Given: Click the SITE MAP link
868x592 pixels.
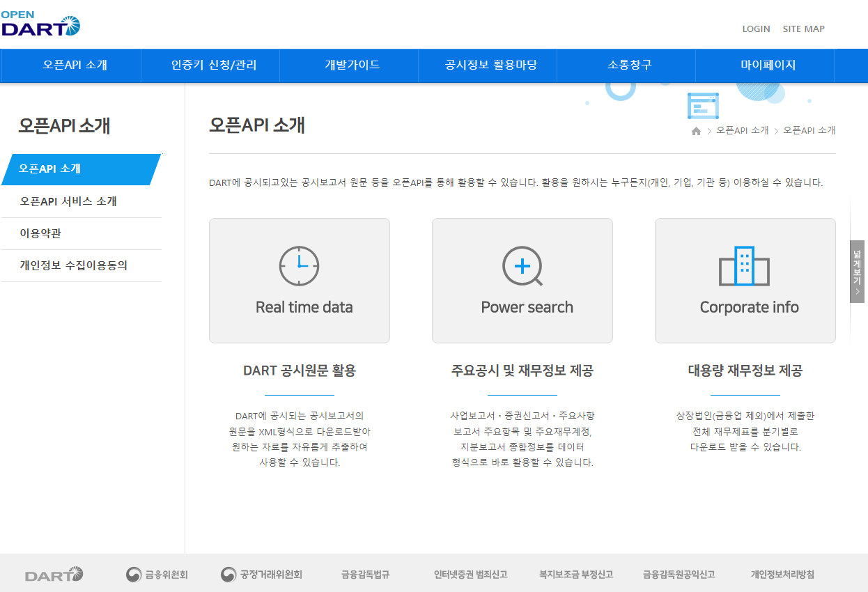Looking at the screenshot, I should tap(803, 29).
